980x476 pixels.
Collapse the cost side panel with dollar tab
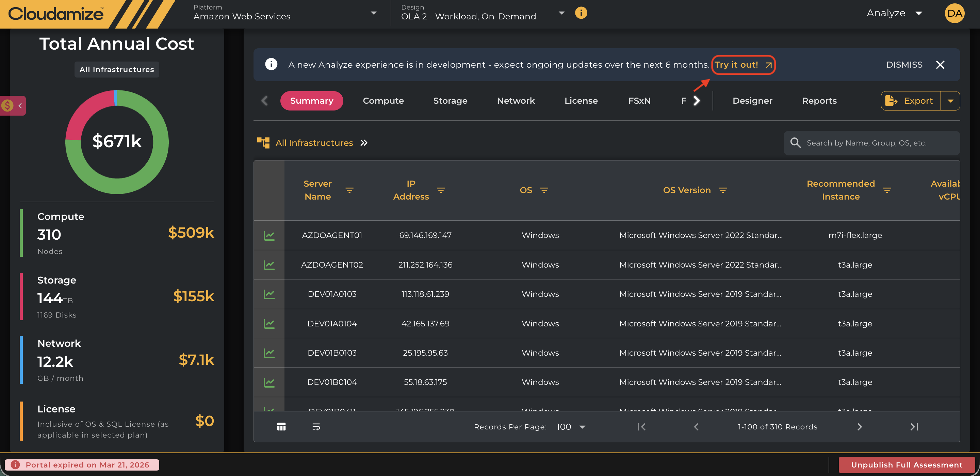pos(13,106)
